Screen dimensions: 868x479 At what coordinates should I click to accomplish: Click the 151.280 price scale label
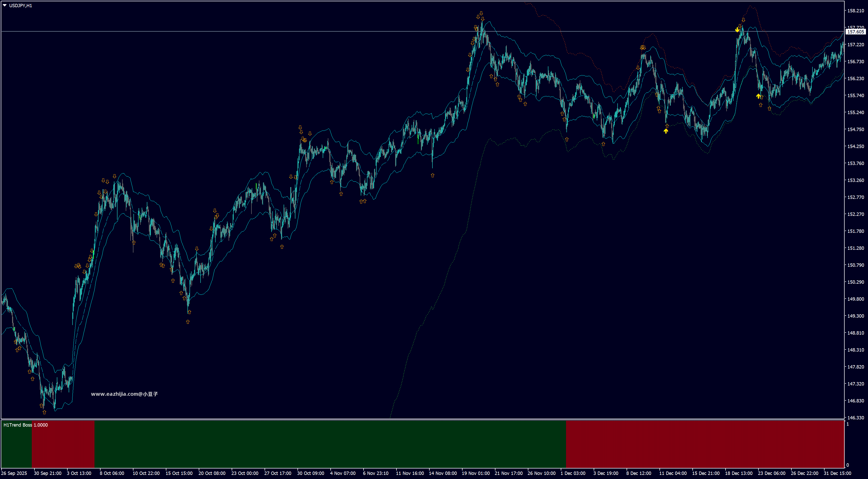click(856, 248)
